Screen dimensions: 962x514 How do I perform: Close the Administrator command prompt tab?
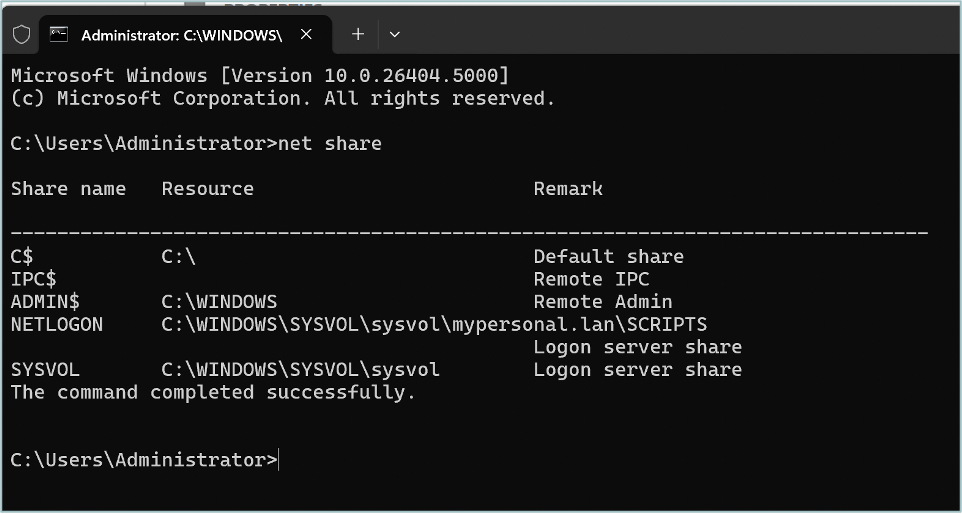[306, 34]
